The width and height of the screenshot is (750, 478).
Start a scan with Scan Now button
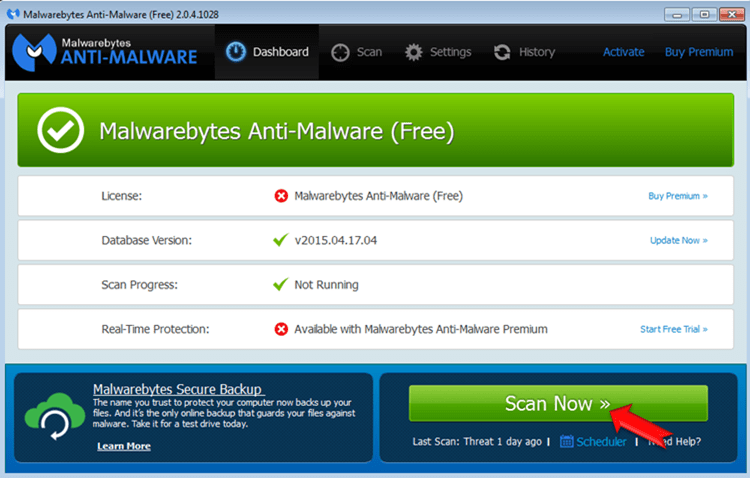click(x=558, y=403)
